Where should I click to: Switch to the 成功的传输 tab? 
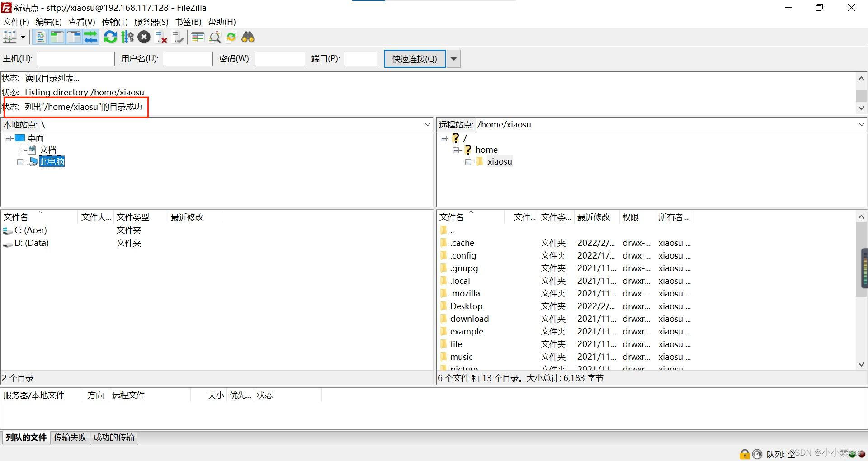click(x=114, y=437)
